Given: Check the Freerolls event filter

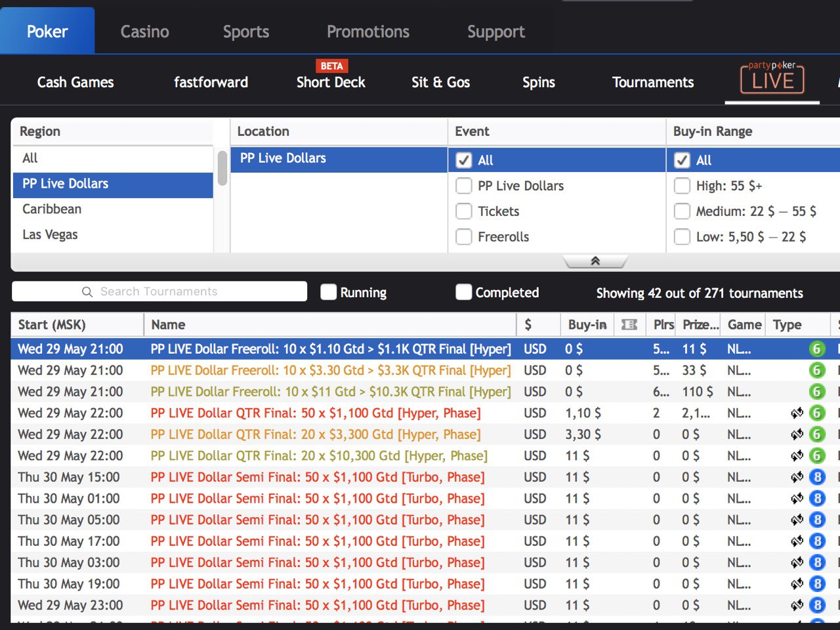Looking at the screenshot, I should tap(464, 237).
